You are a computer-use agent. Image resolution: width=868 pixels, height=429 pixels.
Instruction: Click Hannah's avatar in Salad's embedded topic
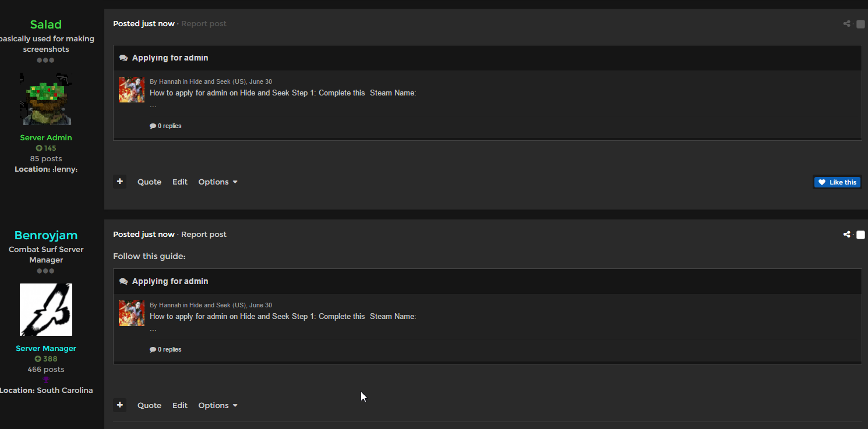(132, 90)
